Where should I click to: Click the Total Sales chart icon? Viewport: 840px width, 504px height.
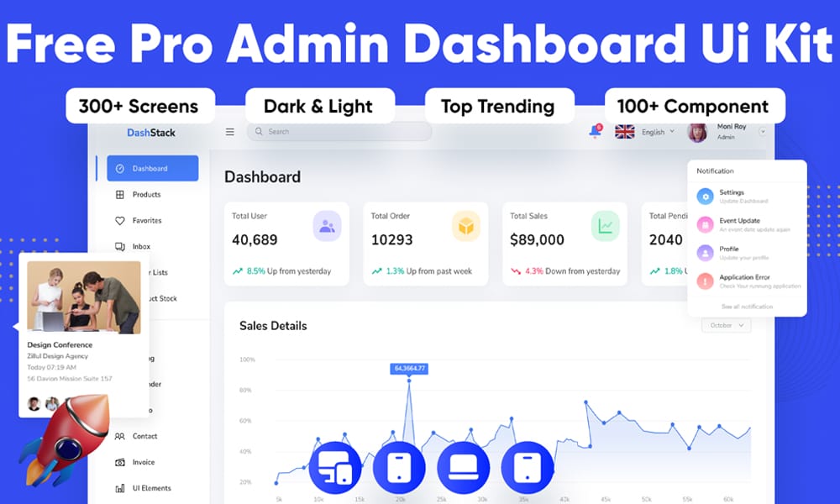tap(605, 226)
